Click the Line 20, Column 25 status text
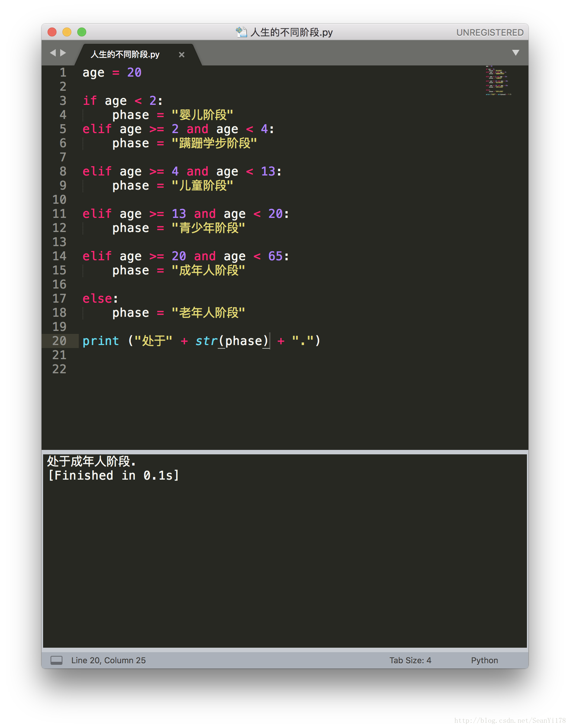The height and width of the screenshot is (728, 570). 109,660
